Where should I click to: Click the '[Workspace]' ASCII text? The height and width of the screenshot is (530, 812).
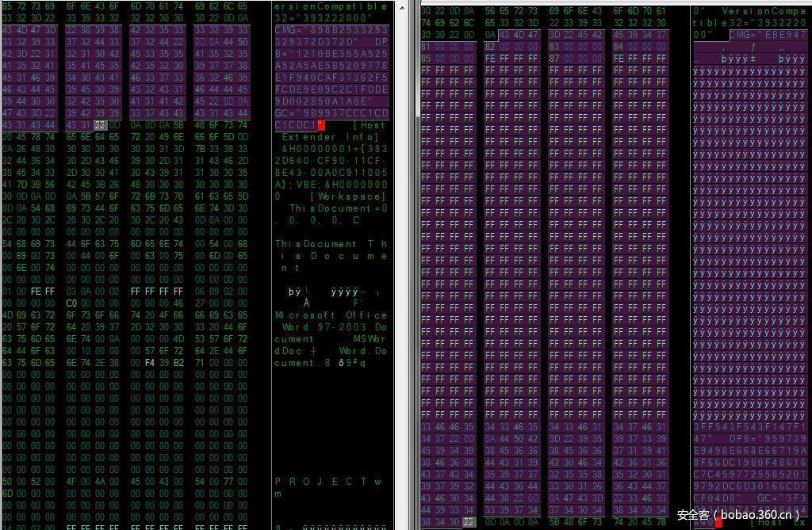tap(347, 196)
